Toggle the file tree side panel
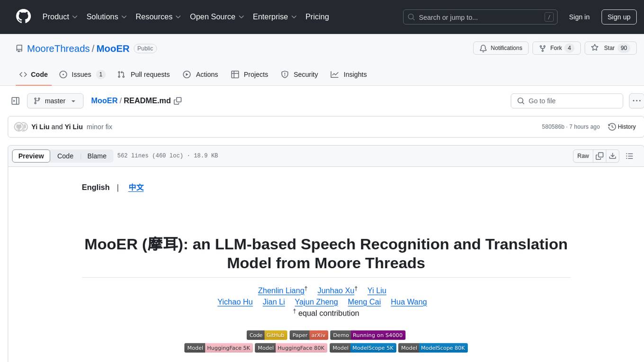The height and width of the screenshot is (362, 644). [x=15, y=101]
